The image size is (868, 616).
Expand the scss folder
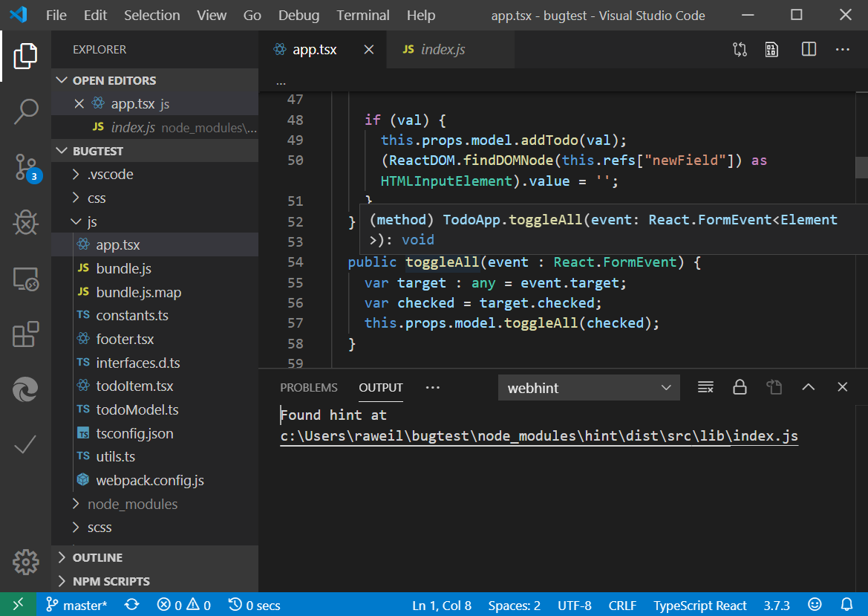[155, 528]
